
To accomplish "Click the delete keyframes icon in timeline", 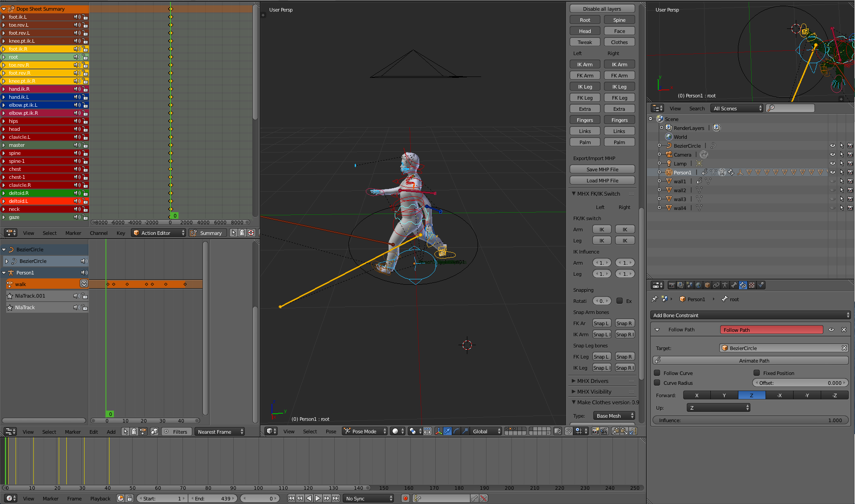I will (483, 498).
